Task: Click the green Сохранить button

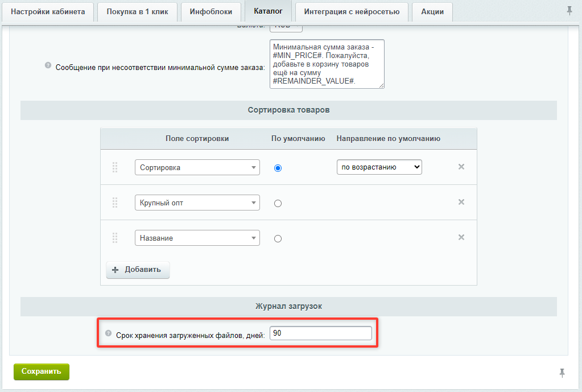Action: click(x=41, y=372)
